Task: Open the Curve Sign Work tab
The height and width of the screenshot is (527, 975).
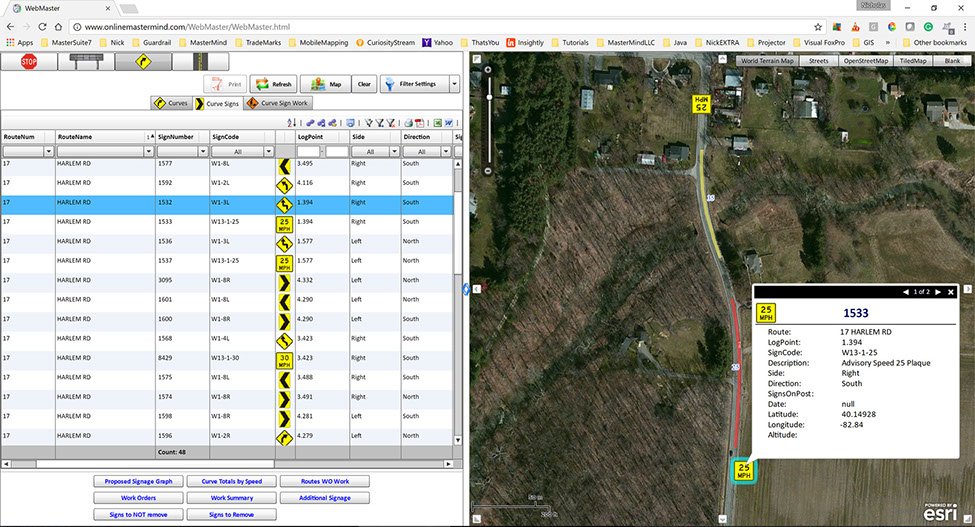Action: [x=278, y=103]
